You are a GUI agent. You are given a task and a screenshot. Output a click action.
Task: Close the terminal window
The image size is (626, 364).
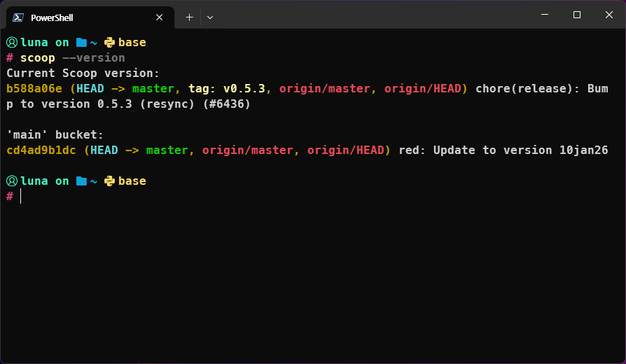608,15
